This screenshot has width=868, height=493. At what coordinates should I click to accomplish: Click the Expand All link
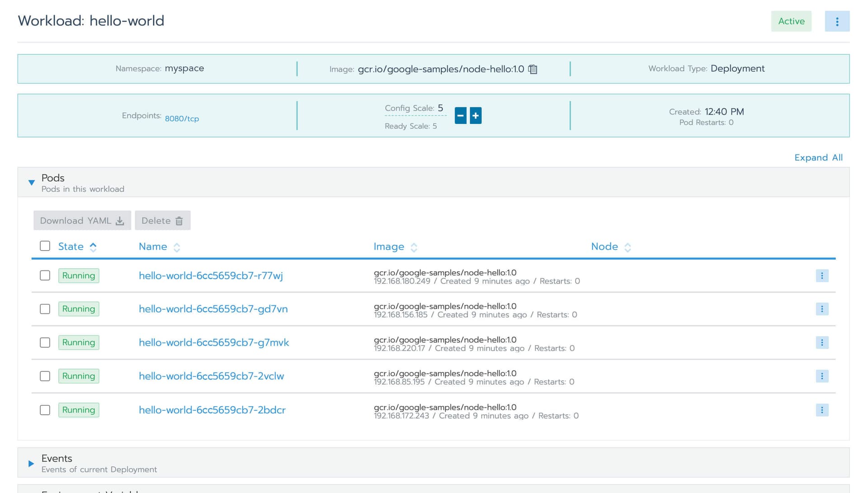click(818, 158)
